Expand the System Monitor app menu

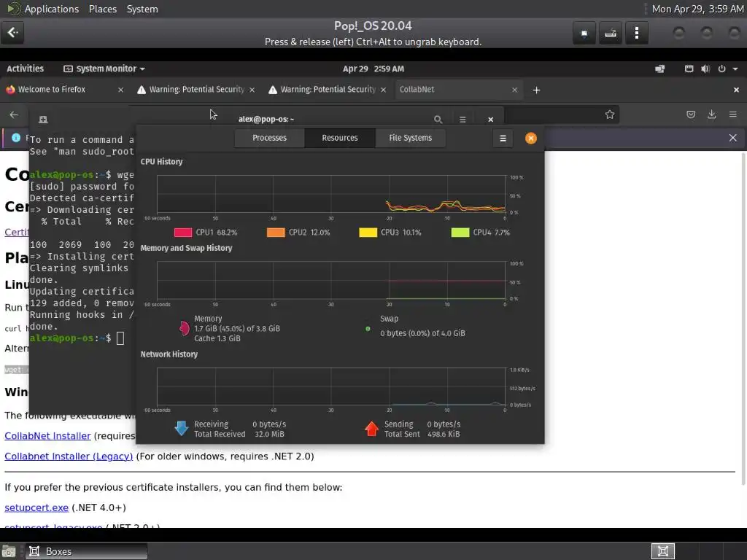click(x=104, y=69)
